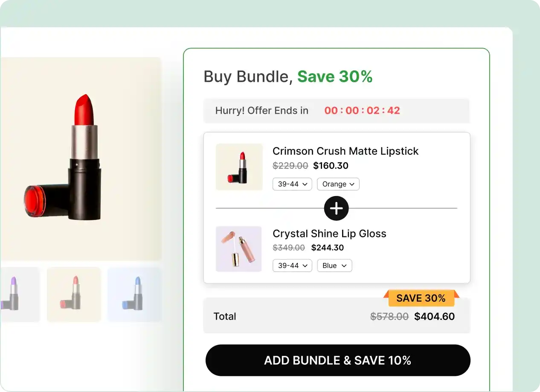Open the Orange color dropdown

pos(338,184)
